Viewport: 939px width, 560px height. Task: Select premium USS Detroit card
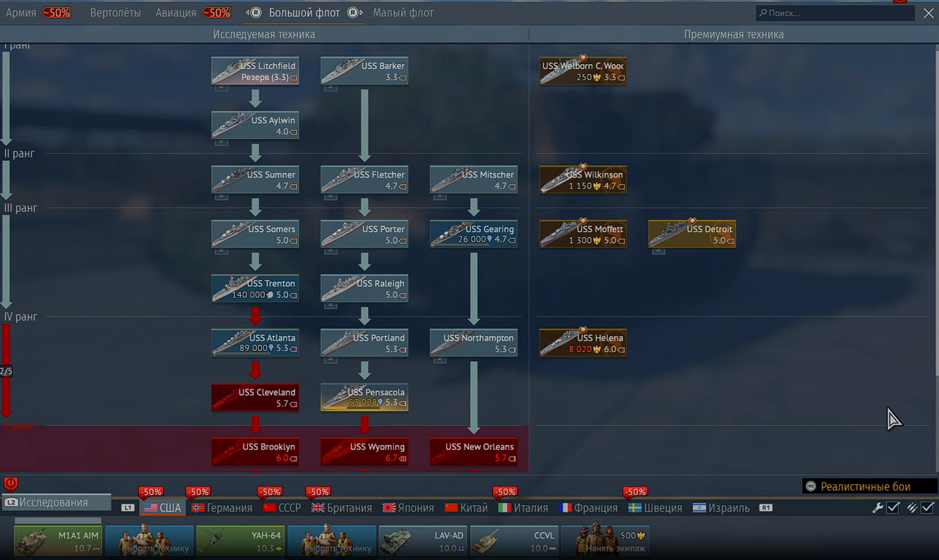tap(692, 234)
